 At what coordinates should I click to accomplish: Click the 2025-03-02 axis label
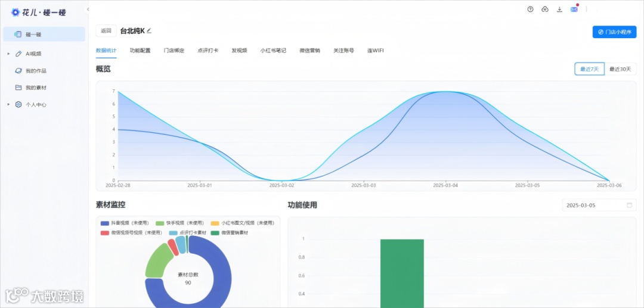tap(281, 185)
